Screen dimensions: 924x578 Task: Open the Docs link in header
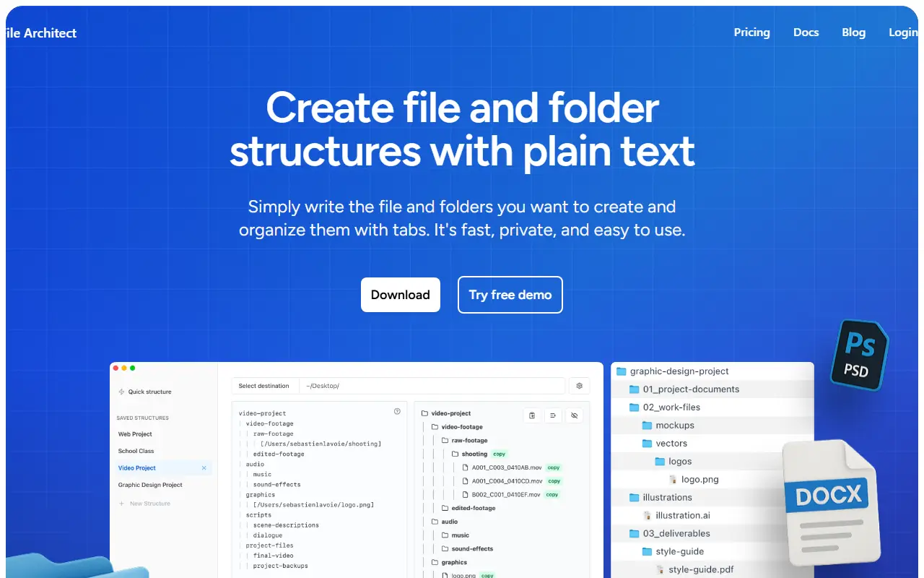pos(806,33)
